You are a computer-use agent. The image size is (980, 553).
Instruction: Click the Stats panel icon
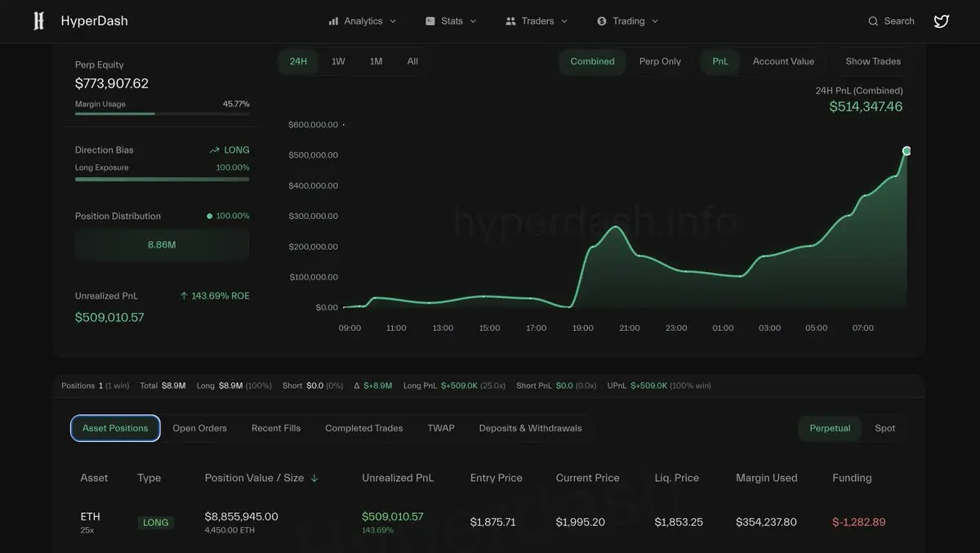click(430, 21)
